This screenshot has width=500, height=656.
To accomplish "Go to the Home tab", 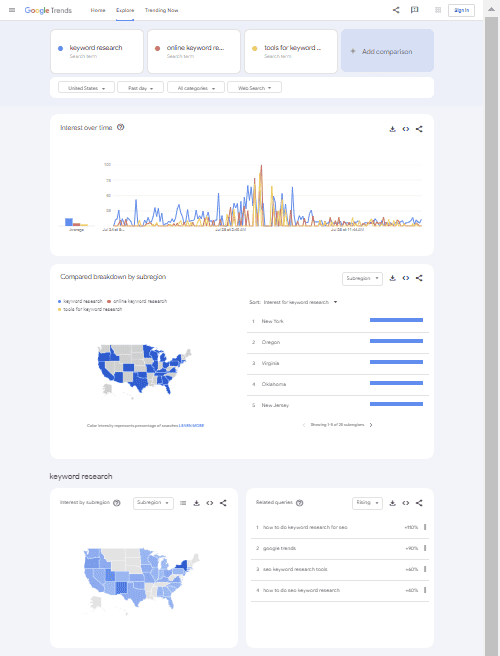I will [x=98, y=10].
